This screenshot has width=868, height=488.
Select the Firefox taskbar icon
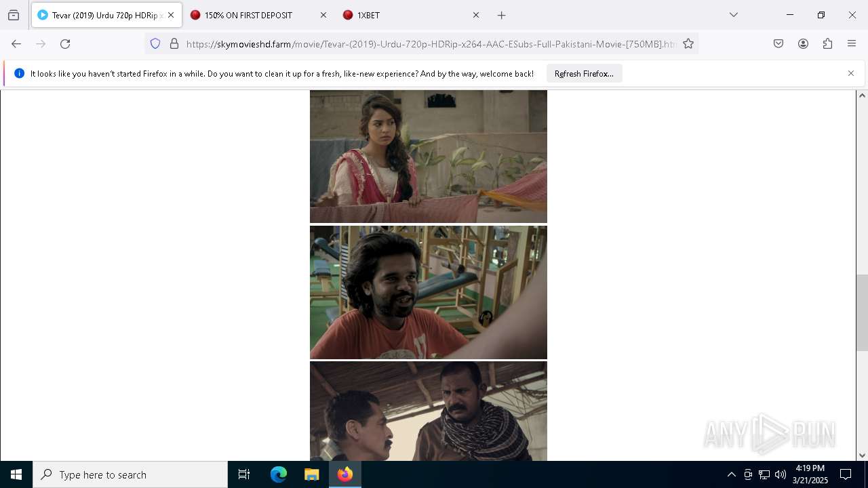[345, 474]
